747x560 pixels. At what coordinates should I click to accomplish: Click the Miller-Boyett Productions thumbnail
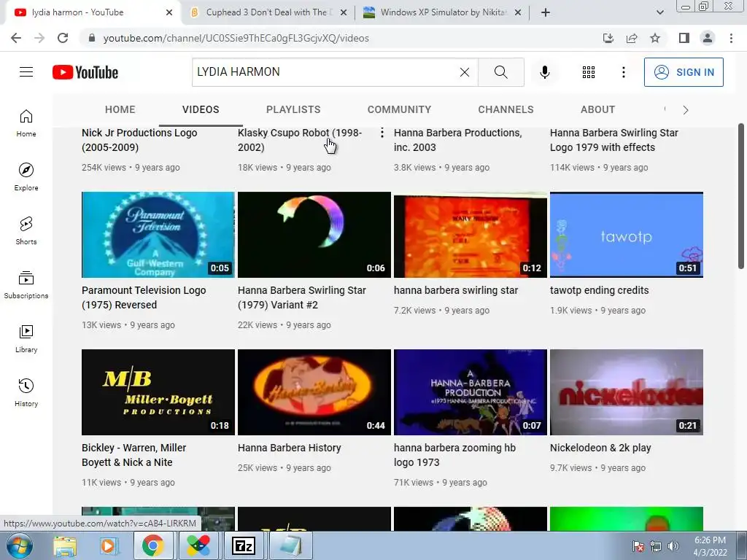pyautogui.click(x=158, y=392)
